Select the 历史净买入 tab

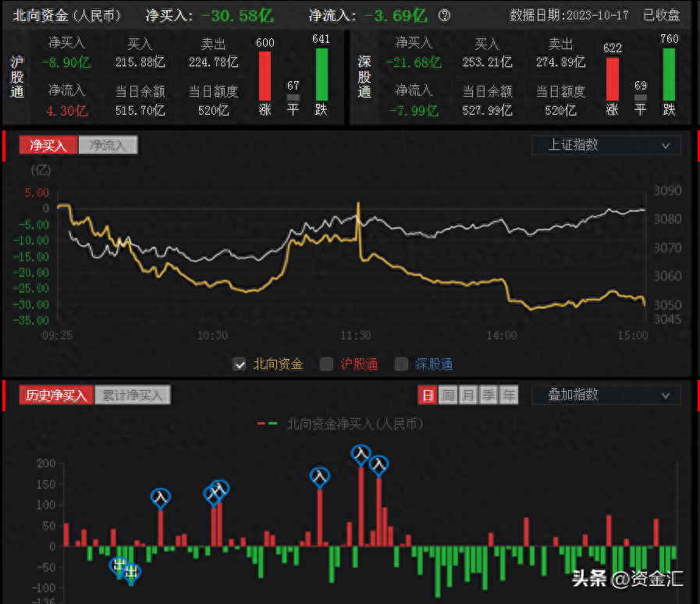point(56,395)
